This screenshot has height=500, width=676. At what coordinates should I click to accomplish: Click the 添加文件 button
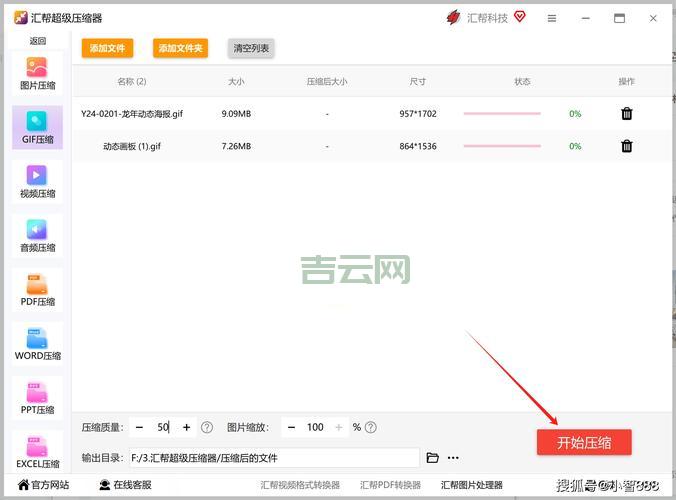(107, 48)
